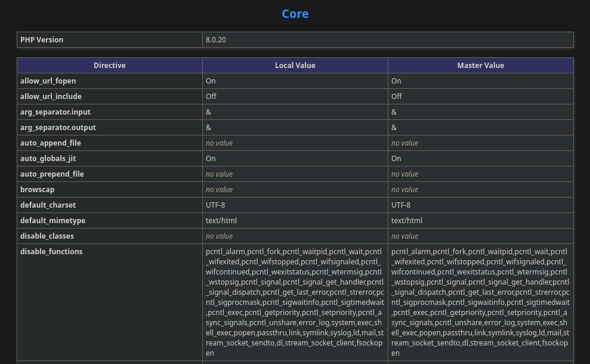Viewport: 590px width, 364px height.
Task: Click the Master Value column header
Action: click(x=480, y=66)
